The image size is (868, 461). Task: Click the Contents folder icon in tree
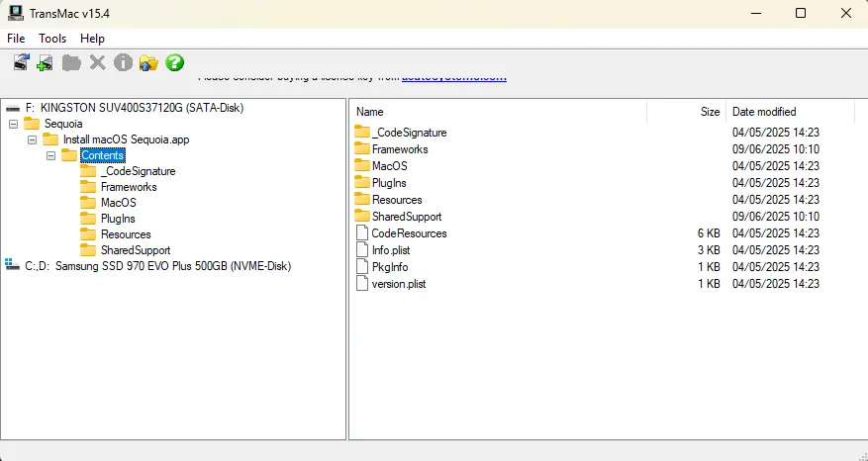69,155
